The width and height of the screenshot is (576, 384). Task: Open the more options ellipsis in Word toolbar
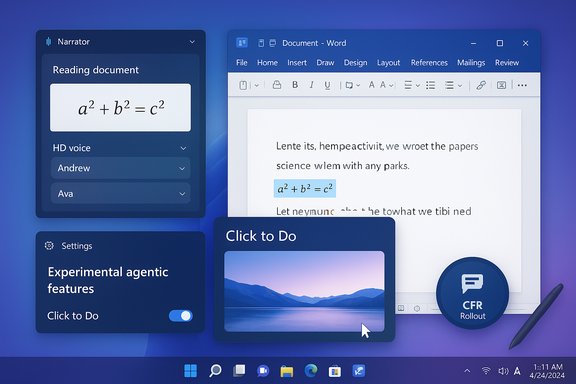coord(522,85)
